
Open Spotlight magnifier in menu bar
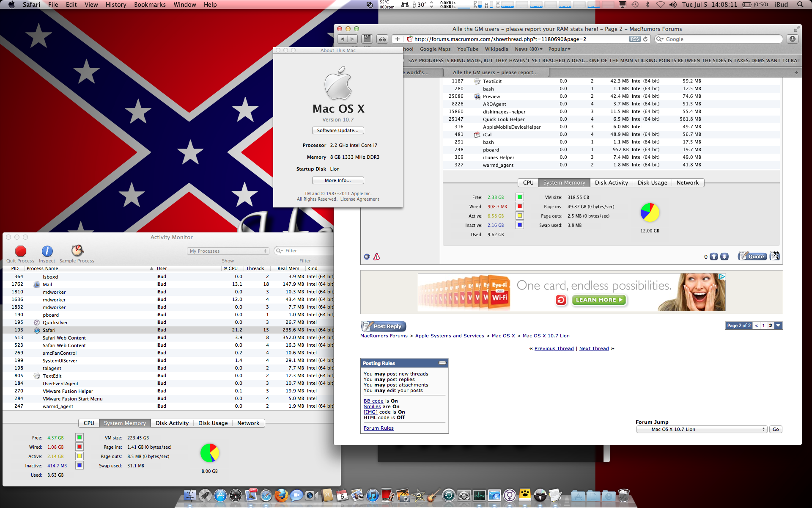tap(800, 5)
